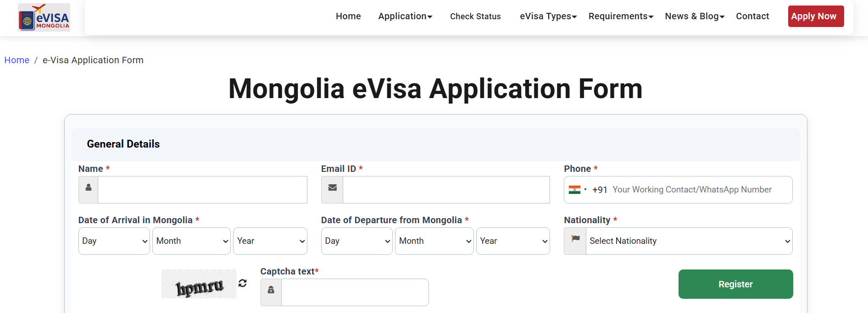Open the arrival Day dropdown
Viewport: 868px width, 313px height.
tap(114, 241)
